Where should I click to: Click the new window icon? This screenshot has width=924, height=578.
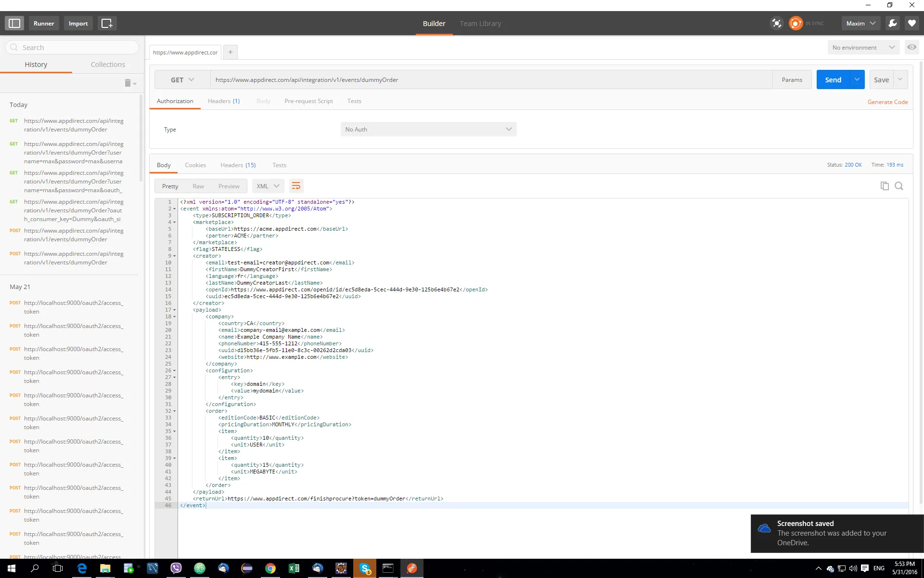click(x=107, y=23)
